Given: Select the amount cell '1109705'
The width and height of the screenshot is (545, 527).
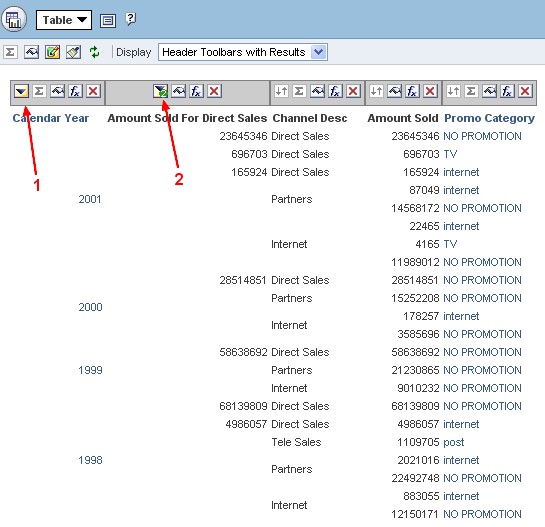Looking at the screenshot, I should (418, 442).
